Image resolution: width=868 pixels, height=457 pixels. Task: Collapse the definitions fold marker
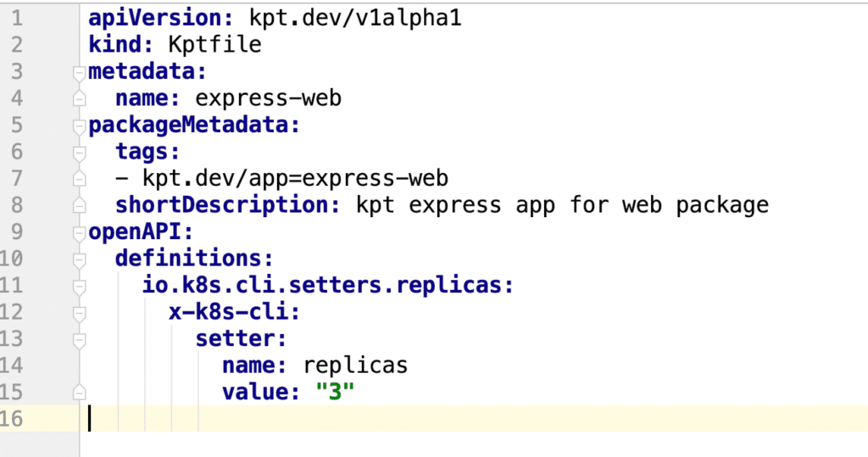coord(79,259)
